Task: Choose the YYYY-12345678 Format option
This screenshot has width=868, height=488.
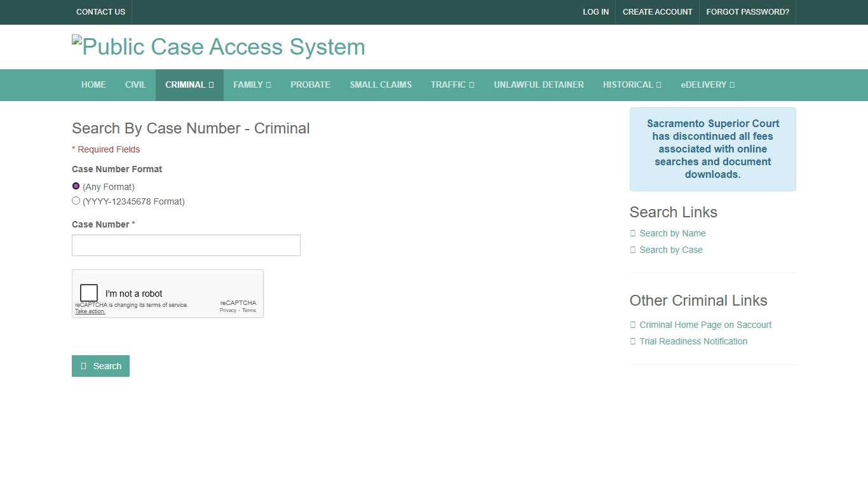Action: [76, 201]
